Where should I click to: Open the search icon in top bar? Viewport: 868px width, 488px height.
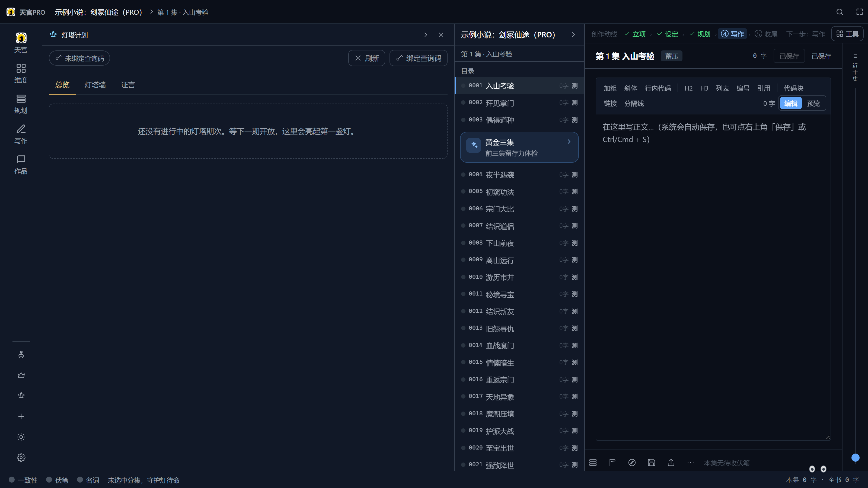tap(840, 12)
